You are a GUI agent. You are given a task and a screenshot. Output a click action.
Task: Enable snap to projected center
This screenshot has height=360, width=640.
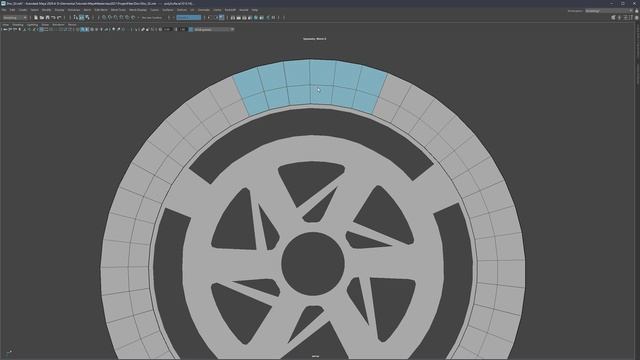[122, 18]
